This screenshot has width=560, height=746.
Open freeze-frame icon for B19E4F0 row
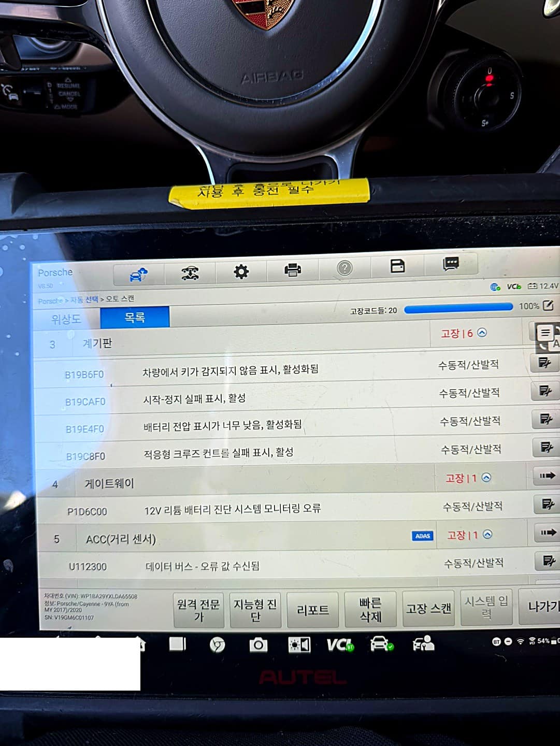pos(546,419)
